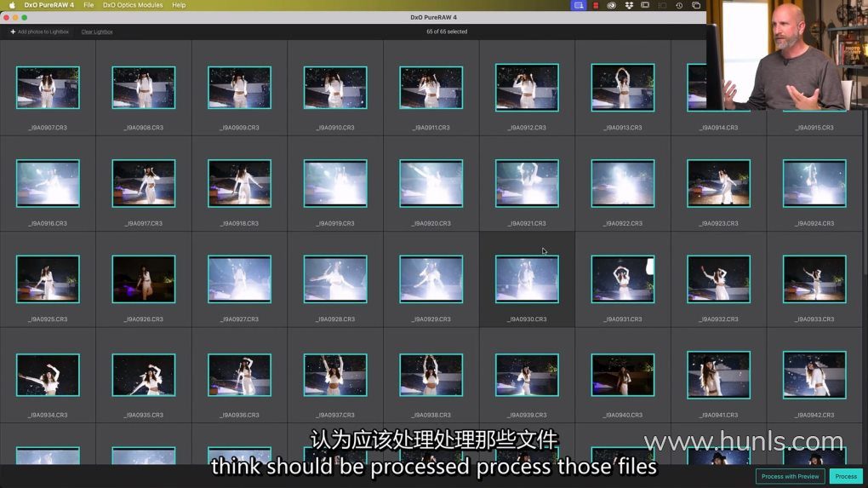
Task: Select thumbnail _I9A0940.CR3
Action: 623,375
